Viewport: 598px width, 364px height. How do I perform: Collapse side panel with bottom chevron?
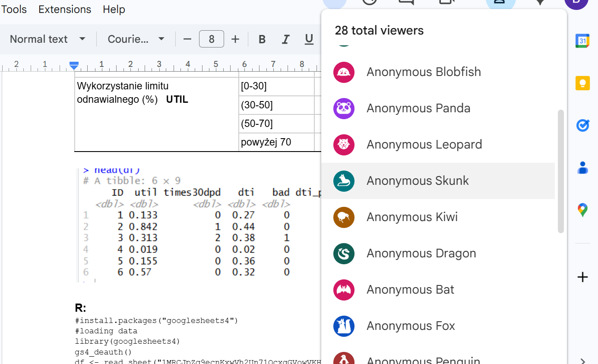click(x=582, y=361)
